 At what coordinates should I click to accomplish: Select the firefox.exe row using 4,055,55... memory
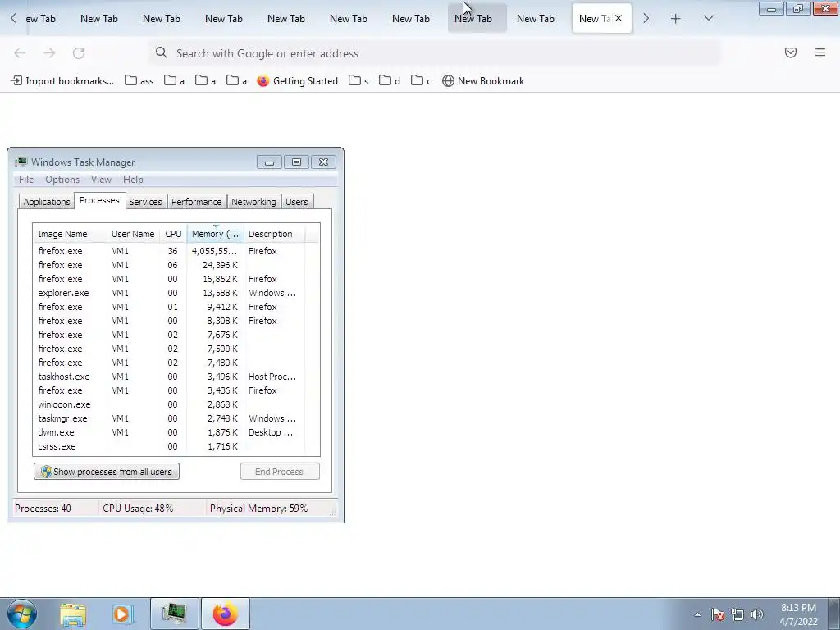169,251
